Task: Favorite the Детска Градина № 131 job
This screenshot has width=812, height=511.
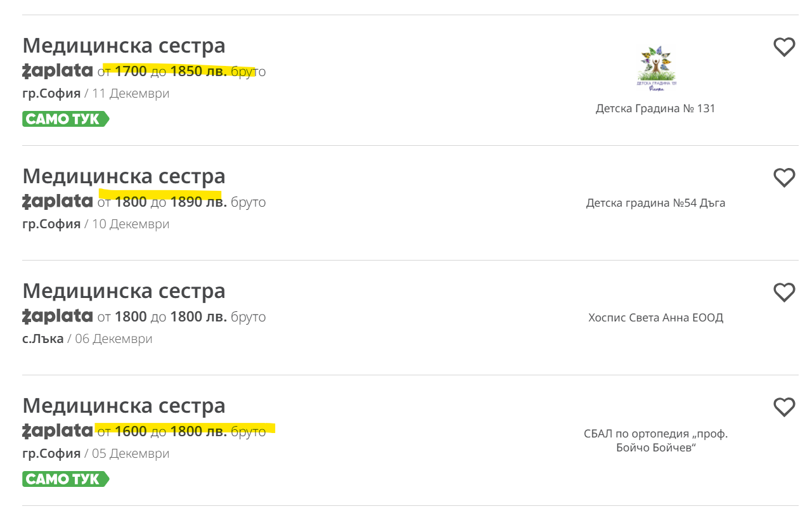Action: [784, 48]
